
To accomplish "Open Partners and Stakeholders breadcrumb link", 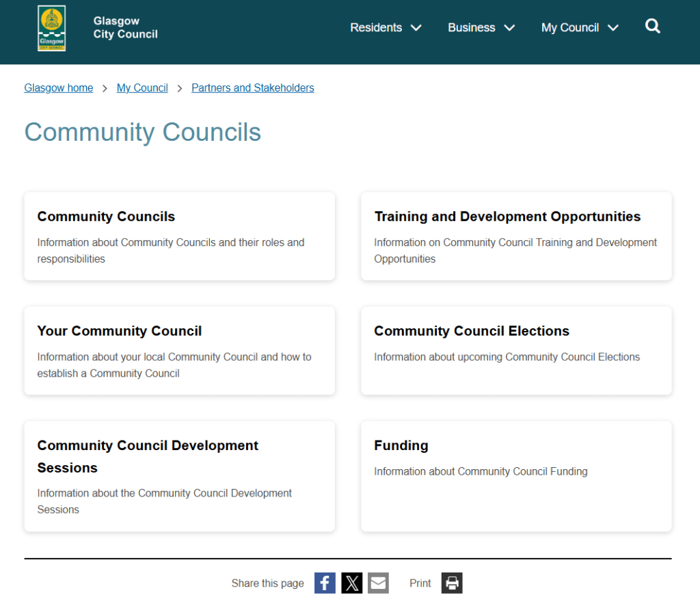I will [253, 88].
